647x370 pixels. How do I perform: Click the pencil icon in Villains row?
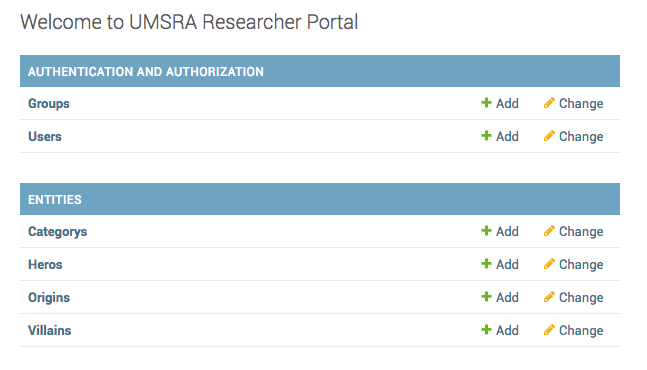point(549,330)
